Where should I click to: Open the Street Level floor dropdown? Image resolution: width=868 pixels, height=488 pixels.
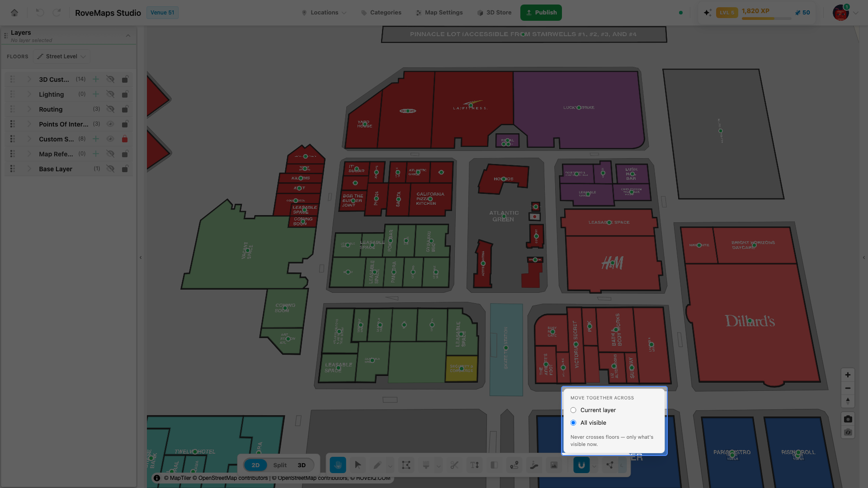(61, 56)
